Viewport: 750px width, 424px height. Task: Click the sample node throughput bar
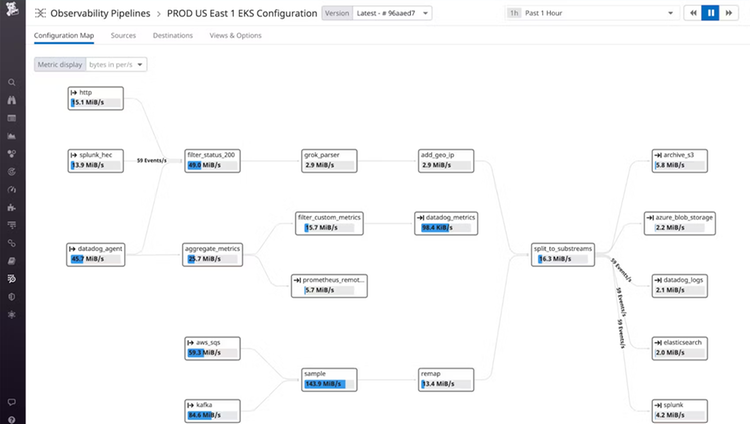(x=329, y=384)
